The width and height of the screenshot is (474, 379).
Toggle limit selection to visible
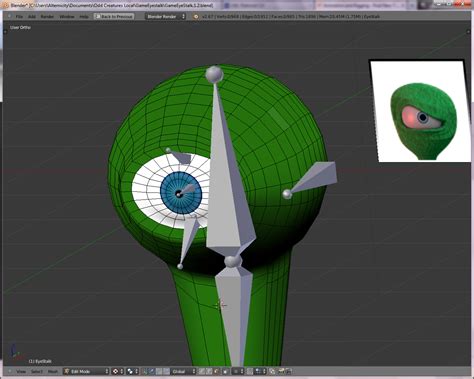(x=226, y=371)
